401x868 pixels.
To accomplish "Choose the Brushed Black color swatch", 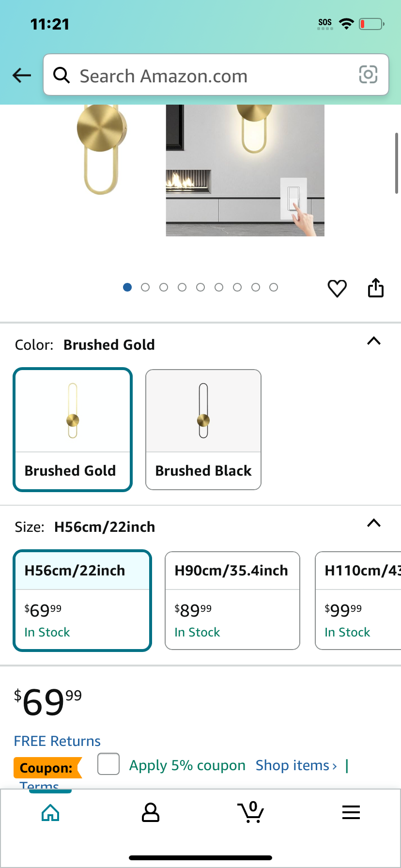I will [203, 430].
